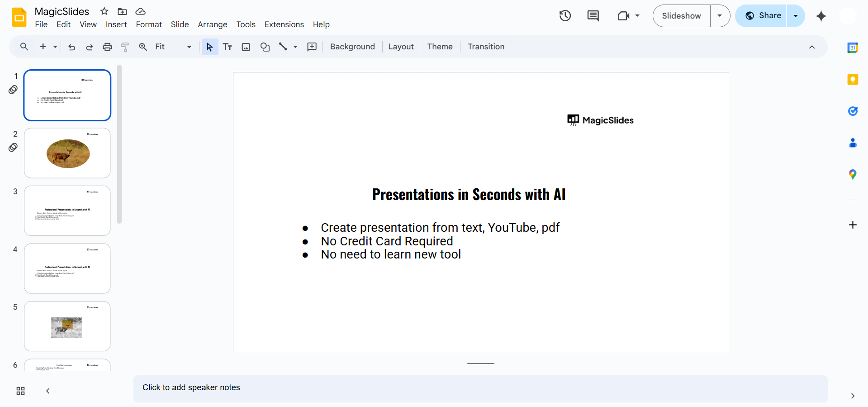
Task: Open the Fit zoom dropdown
Action: click(173, 47)
